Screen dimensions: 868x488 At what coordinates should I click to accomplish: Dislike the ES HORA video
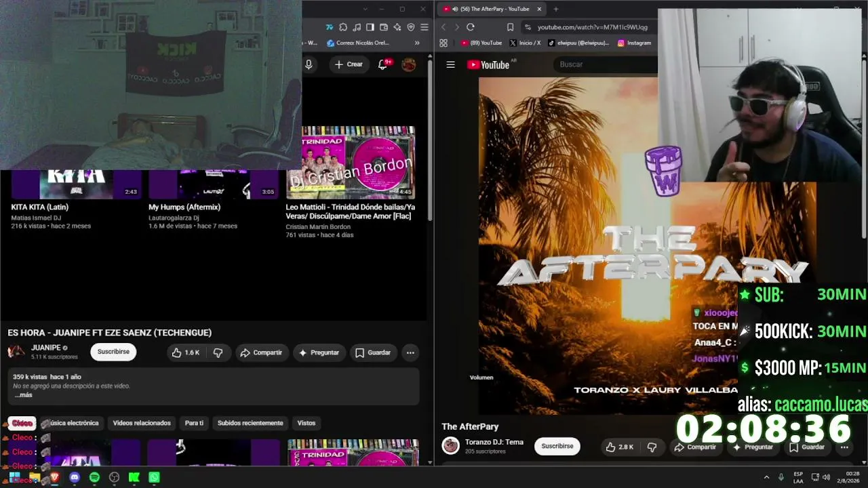(x=218, y=352)
